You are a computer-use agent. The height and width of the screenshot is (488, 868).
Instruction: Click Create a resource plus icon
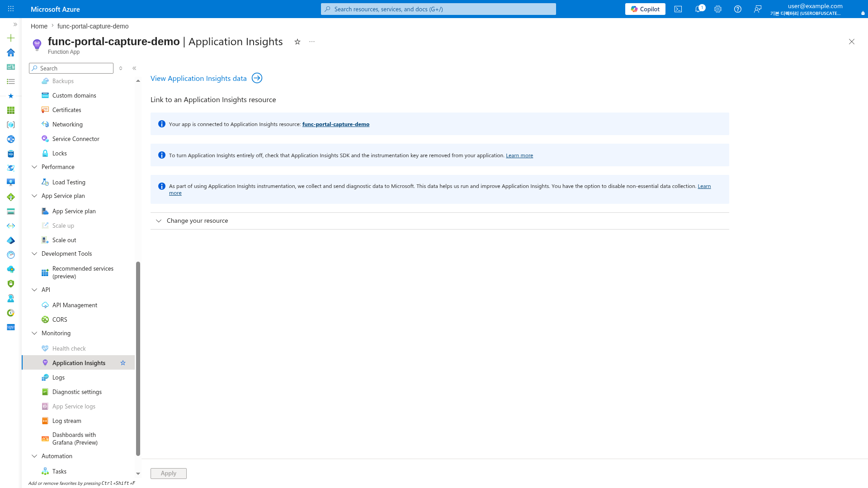11,38
